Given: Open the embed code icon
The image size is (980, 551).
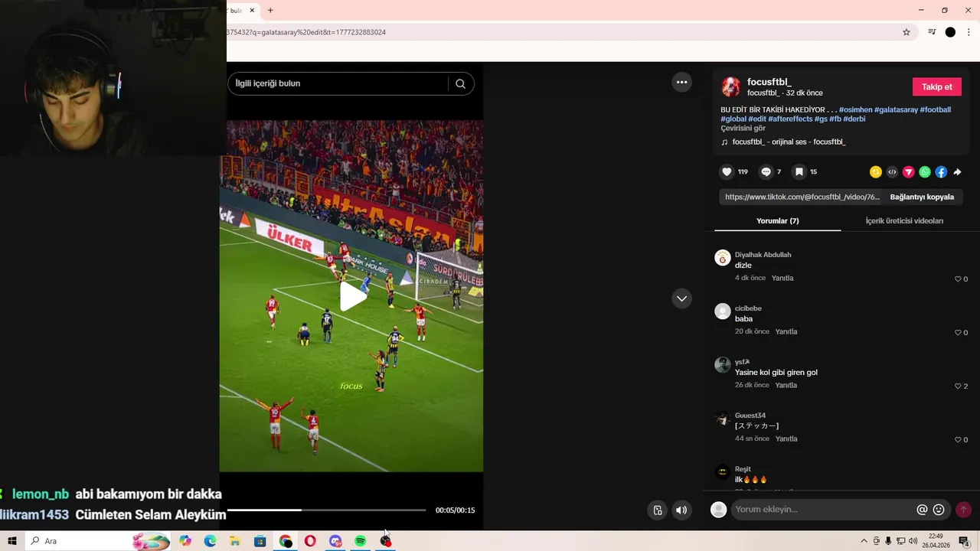Looking at the screenshot, I should coord(892,172).
